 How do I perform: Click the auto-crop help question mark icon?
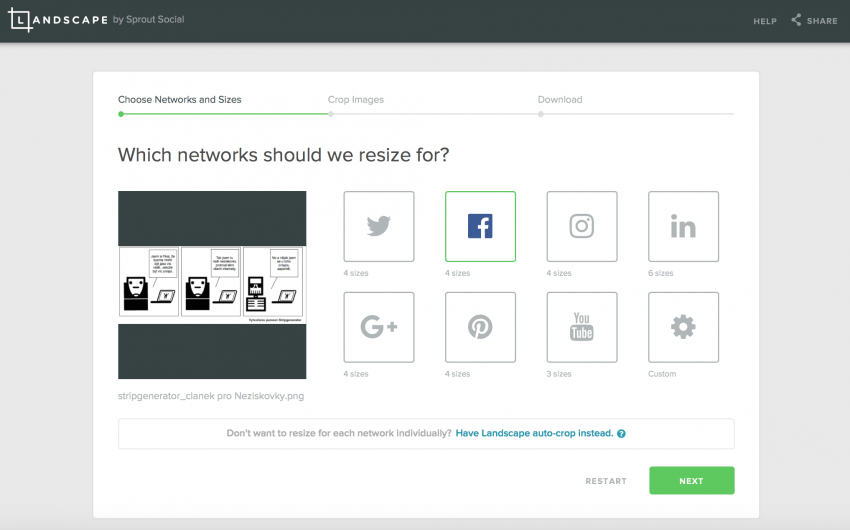621,434
